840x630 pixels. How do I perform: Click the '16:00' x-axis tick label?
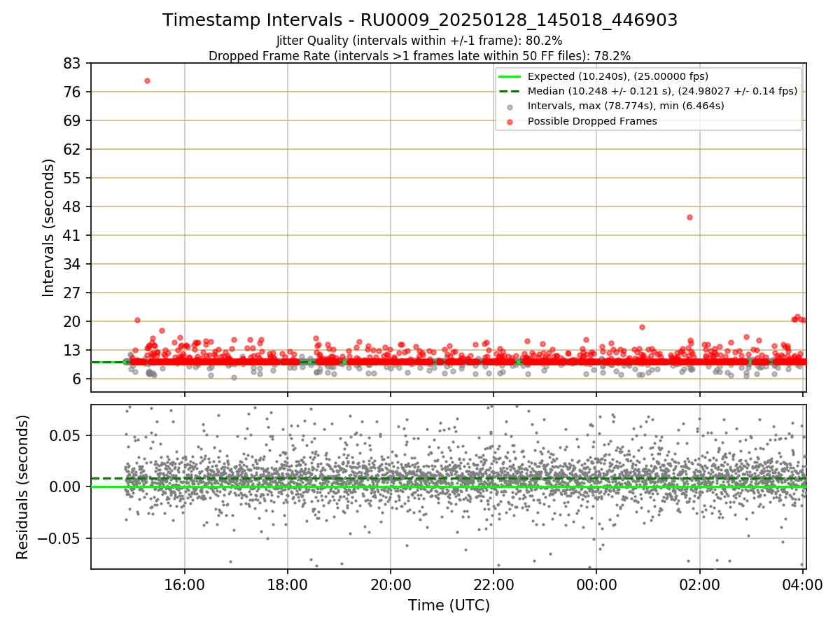pyautogui.click(x=185, y=584)
